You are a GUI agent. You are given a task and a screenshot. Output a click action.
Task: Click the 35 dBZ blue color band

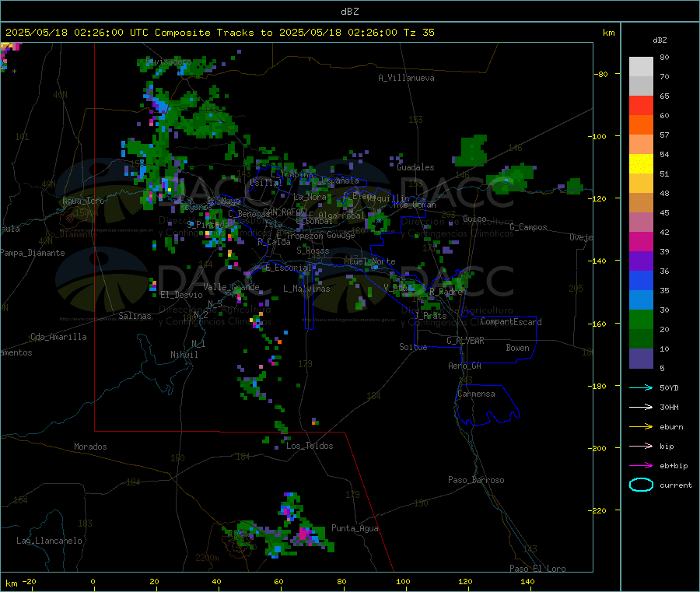pos(641,280)
